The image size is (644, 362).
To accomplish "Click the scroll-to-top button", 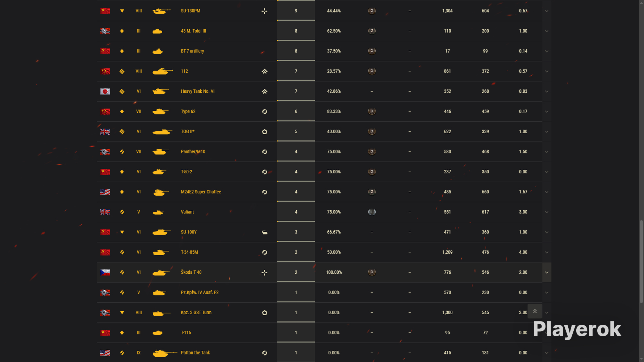I will (x=535, y=311).
